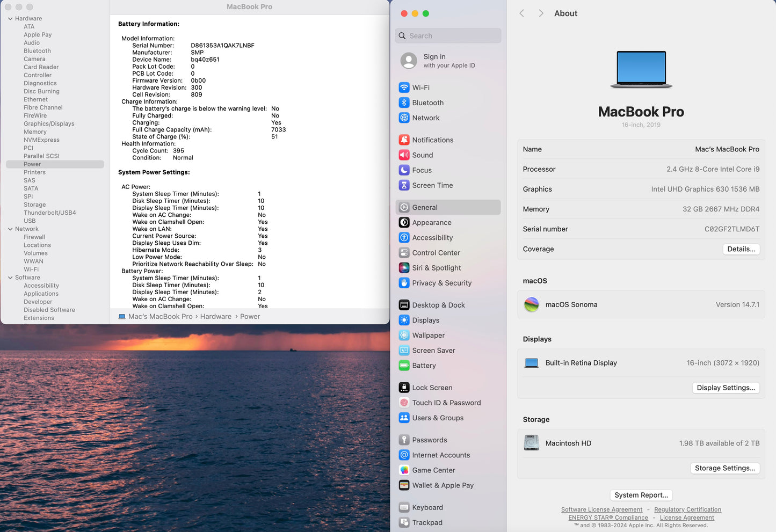This screenshot has height=532, width=776.
Task: Select Power in System Information sidebar
Action: (x=55, y=164)
